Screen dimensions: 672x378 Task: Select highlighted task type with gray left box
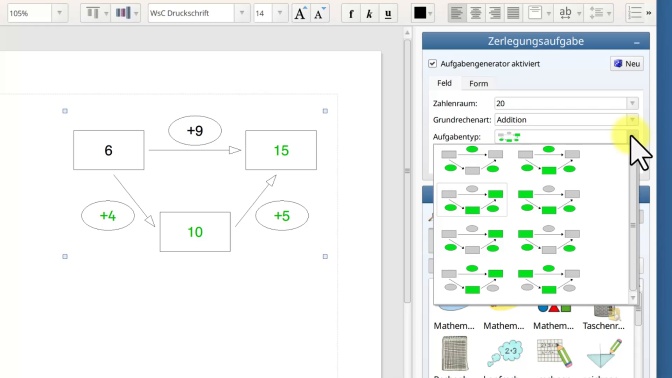(x=471, y=200)
